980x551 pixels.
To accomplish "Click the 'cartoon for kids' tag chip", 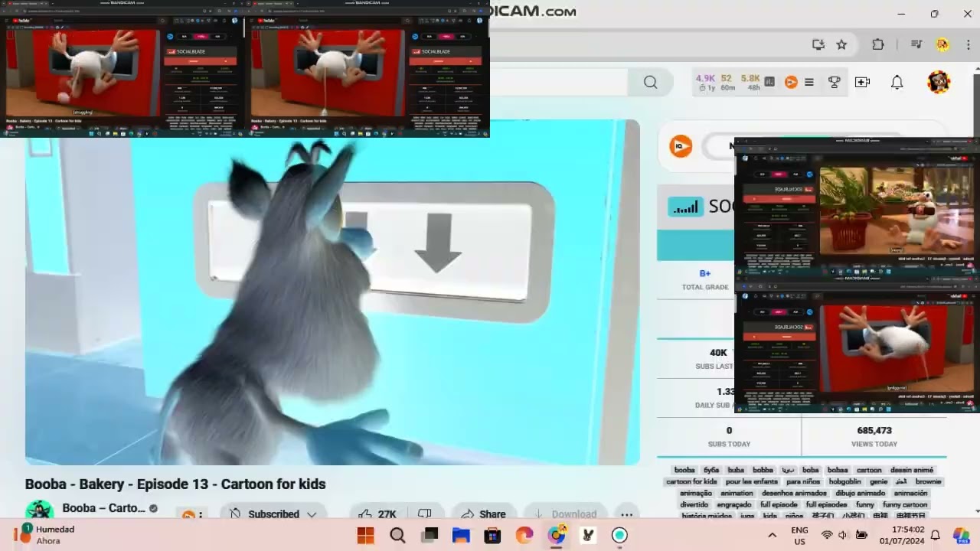I will point(691,481).
